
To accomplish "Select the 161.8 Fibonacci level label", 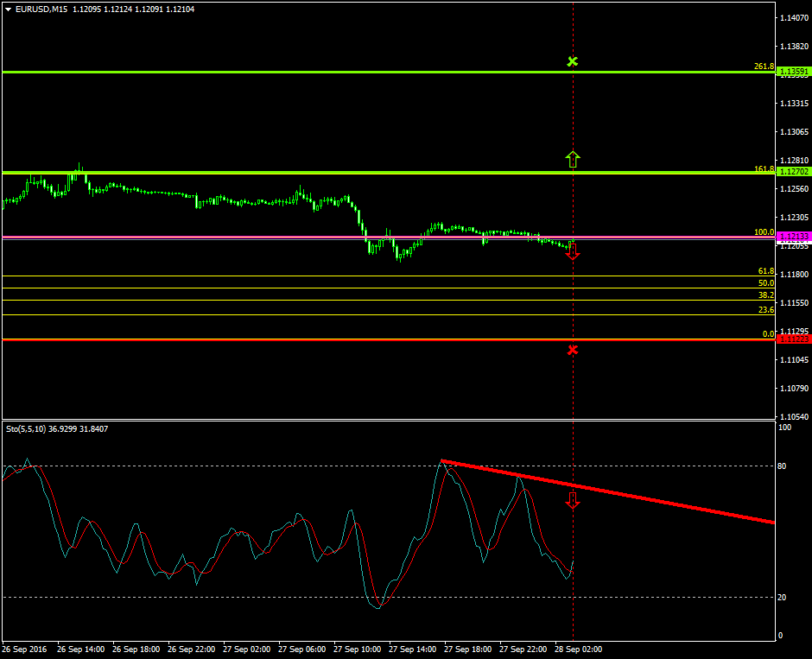I will [764, 169].
